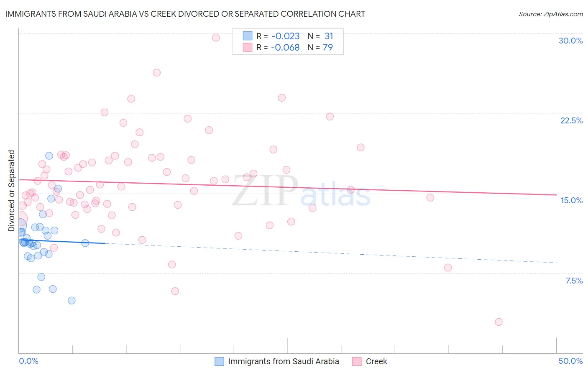Image resolution: width=588 pixels, height=373 pixels.
Task: Click the lowest blue data point
Action: (x=72, y=301)
